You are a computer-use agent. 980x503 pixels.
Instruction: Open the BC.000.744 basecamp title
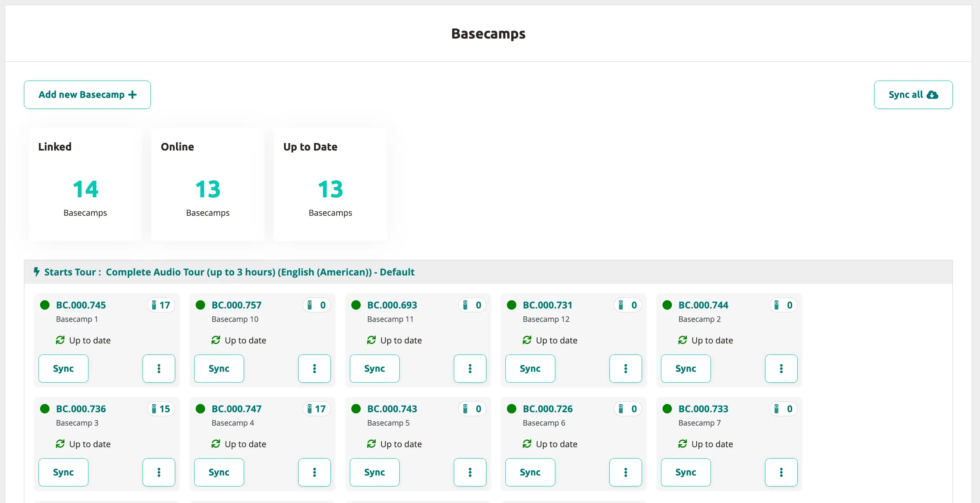[x=703, y=305]
